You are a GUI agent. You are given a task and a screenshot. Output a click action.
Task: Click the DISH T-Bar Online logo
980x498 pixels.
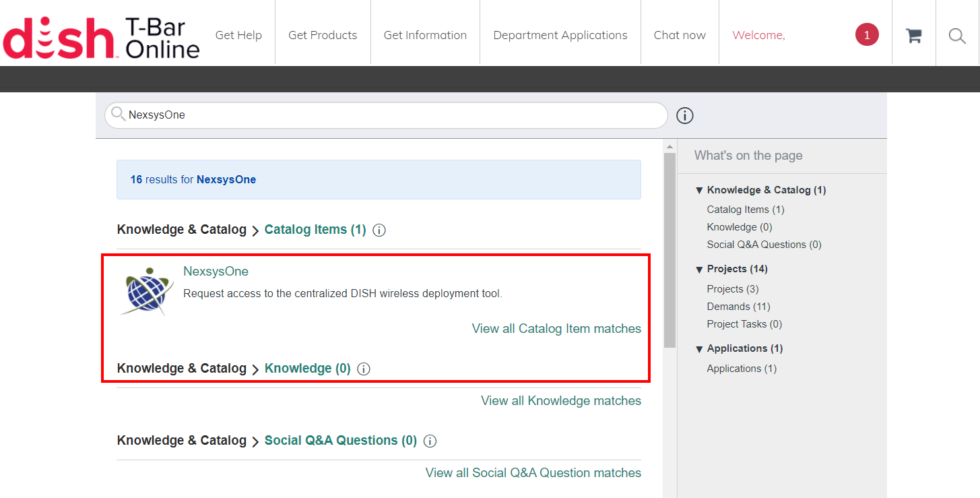coord(101,37)
